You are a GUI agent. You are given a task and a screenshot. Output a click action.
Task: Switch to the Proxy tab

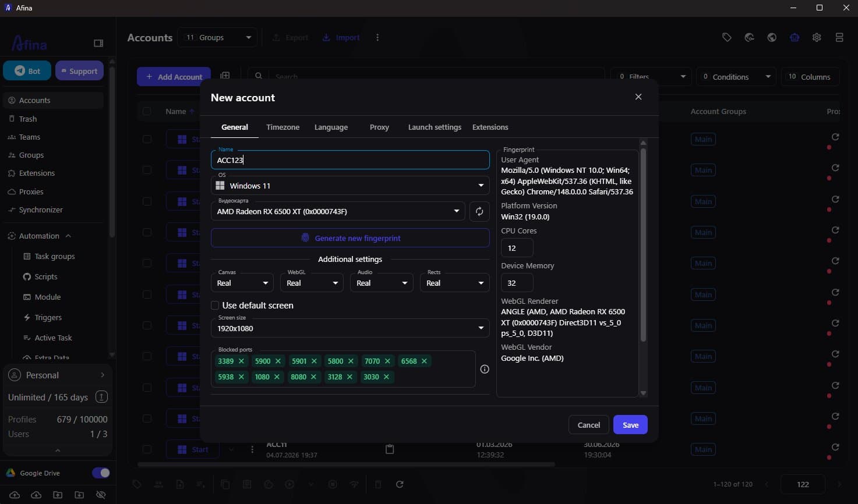(379, 127)
